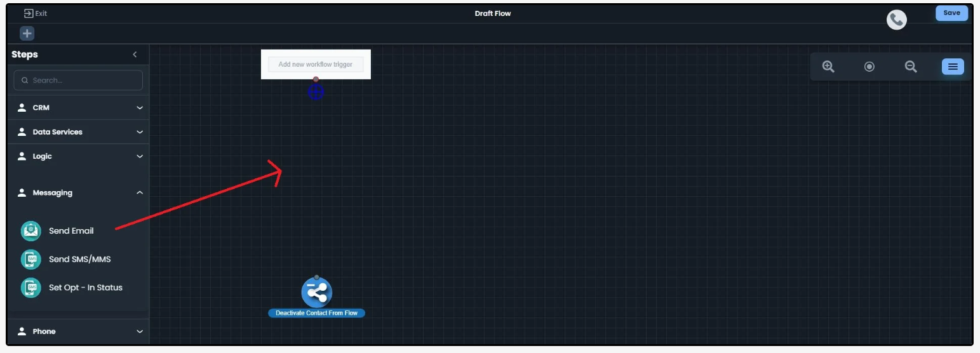The width and height of the screenshot is (980, 353).
Task: Click the plus icon below Exit
Action: [27, 34]
